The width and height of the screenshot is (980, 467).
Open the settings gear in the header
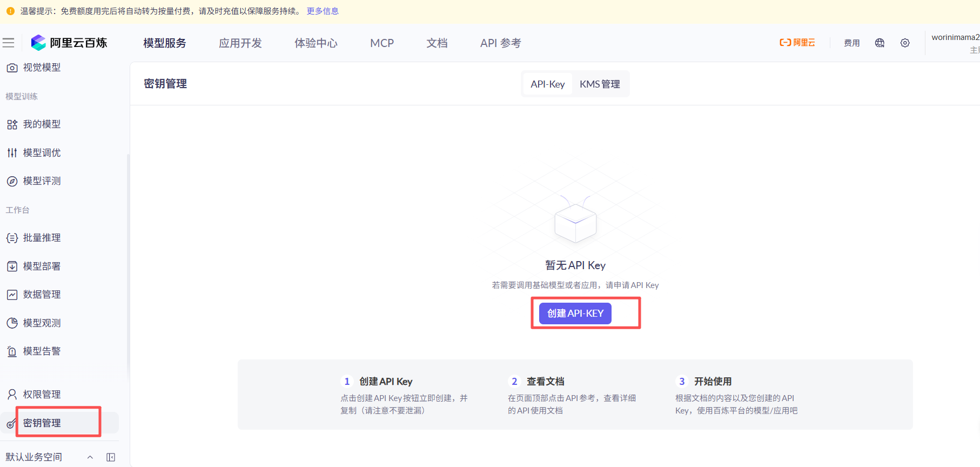point(905,43)
